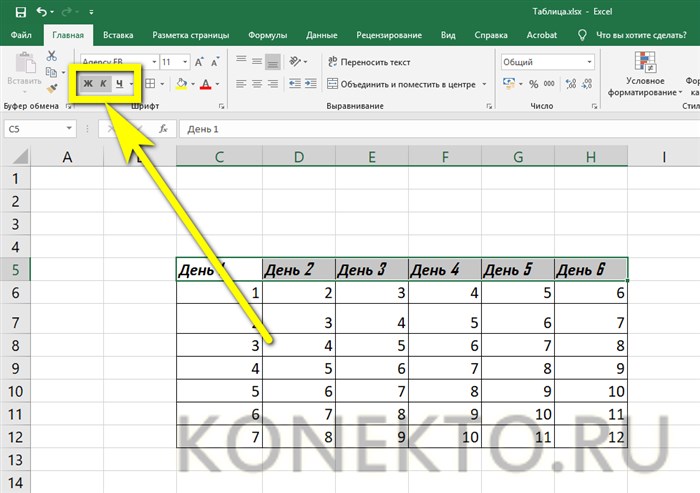Increase the indent
This screenshot has width=700, height=493.
pos(311,84)
